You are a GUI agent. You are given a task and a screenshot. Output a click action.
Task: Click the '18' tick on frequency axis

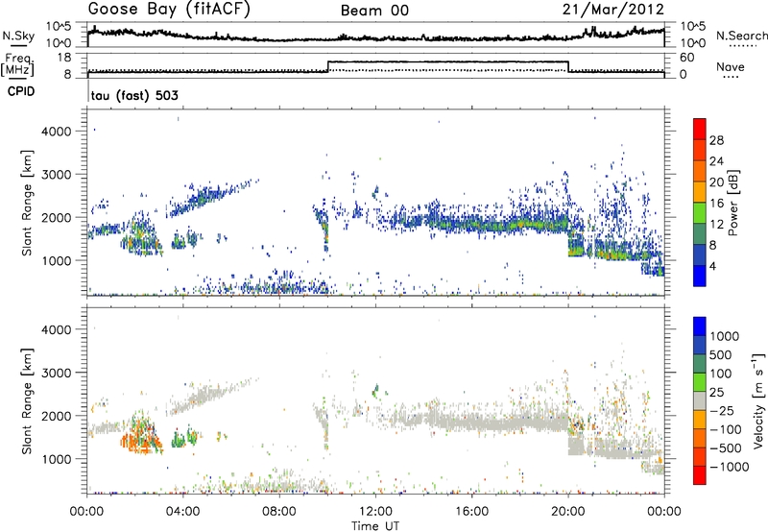click(x=64, y=58)
